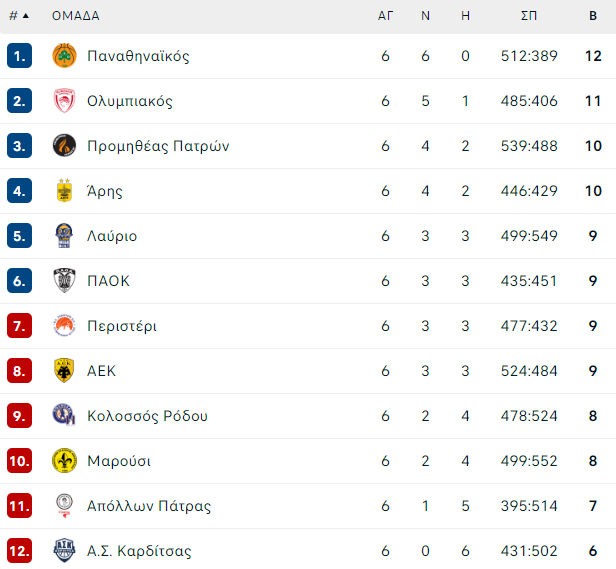
Task: Click the red rank 12 badge
Action: pyautogui.click(x=19, y=551)
